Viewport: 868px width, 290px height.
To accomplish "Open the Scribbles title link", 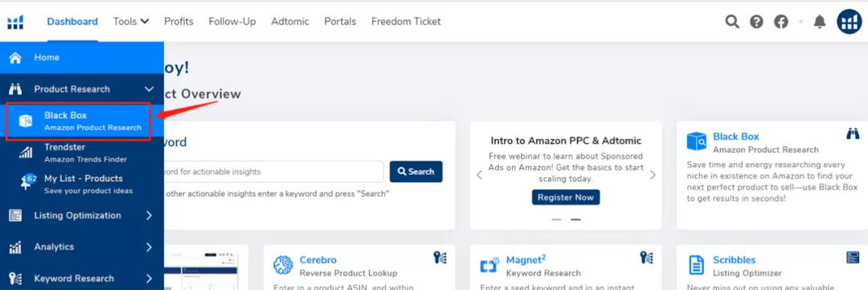I will click(734, 260).
